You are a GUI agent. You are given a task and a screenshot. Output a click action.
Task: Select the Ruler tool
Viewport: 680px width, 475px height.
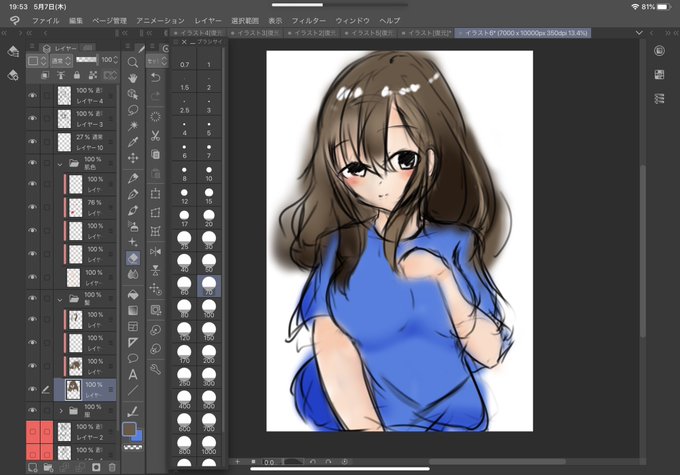(x=133, y=342)
